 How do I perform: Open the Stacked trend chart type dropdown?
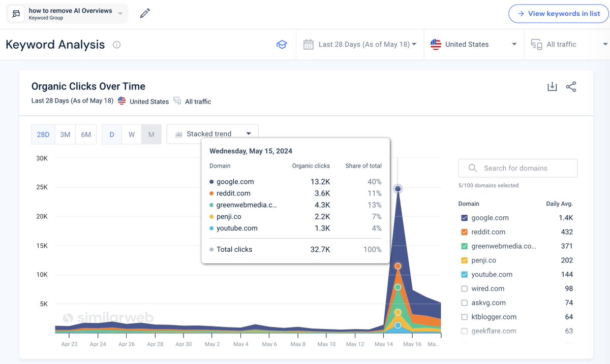pos(212,134)
